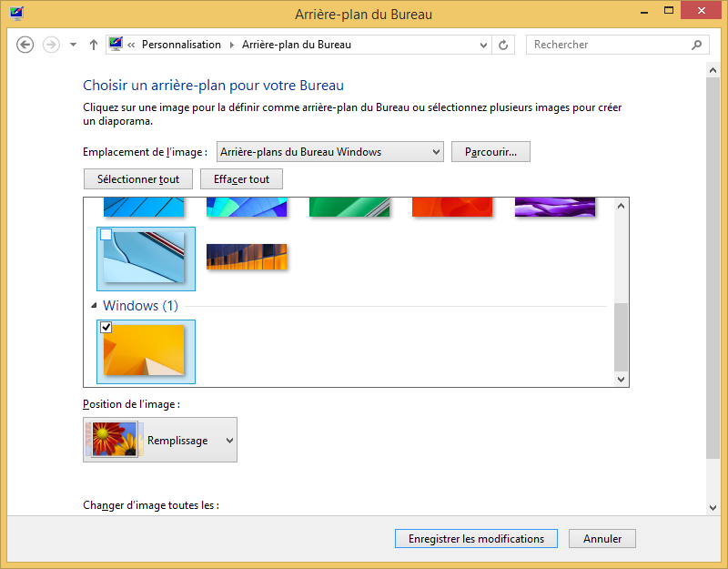Click the window scroll up arrow

coord(713,70)
